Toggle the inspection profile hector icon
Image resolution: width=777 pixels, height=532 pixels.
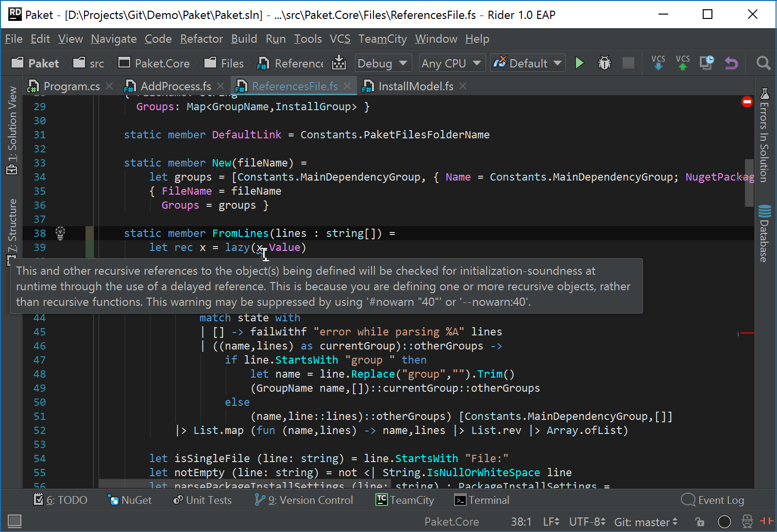[x=747, y=522]
